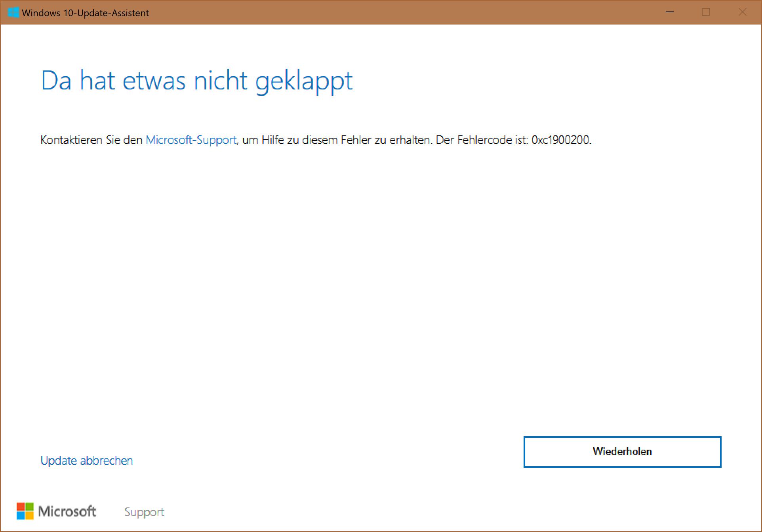Click the word 'Kontaktieren' in the message
The image size is (762, 532).
71,140
